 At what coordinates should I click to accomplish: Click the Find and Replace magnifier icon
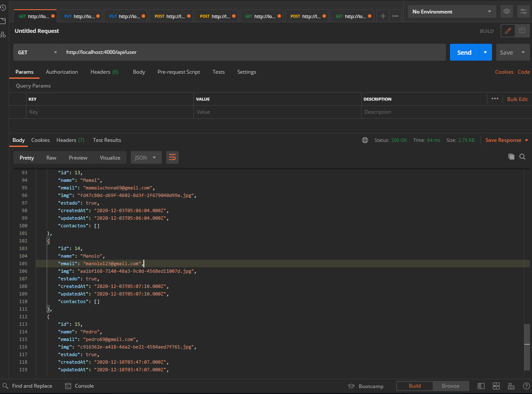5,386
